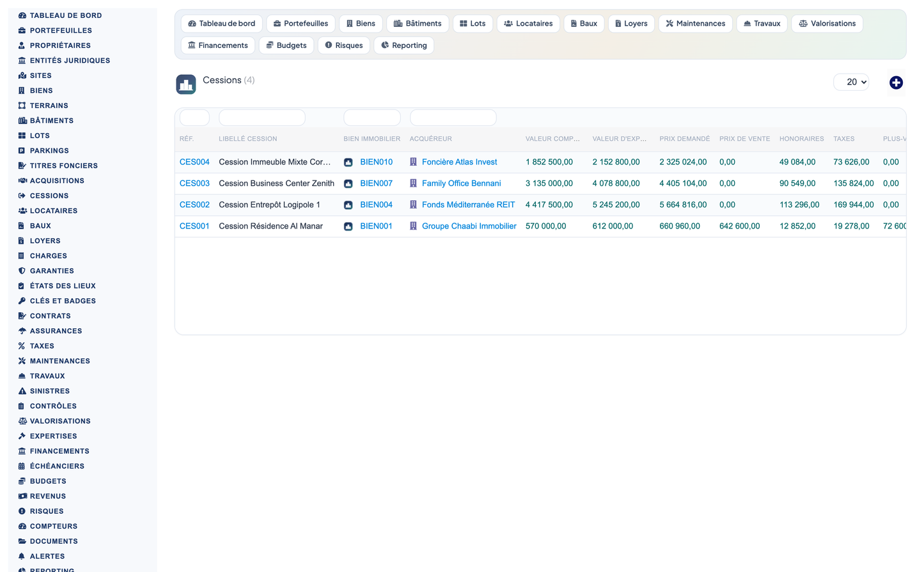Open the Fonds Méditerranée REIT link
Screen dimensions: 924x572
[468, 205]
